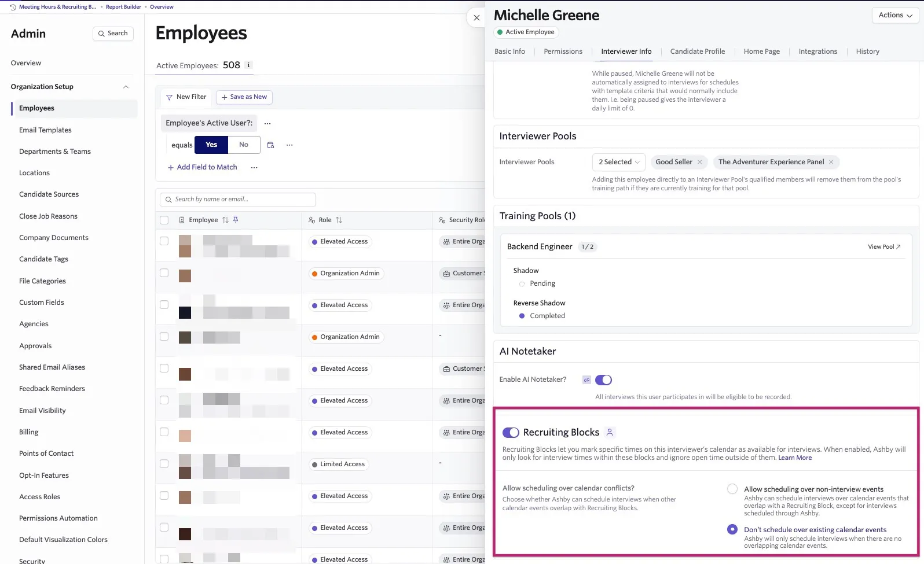Select Don't schedule over existing calendar events
The width and height of the screenshot is (924, 564).
coord(732,529)
